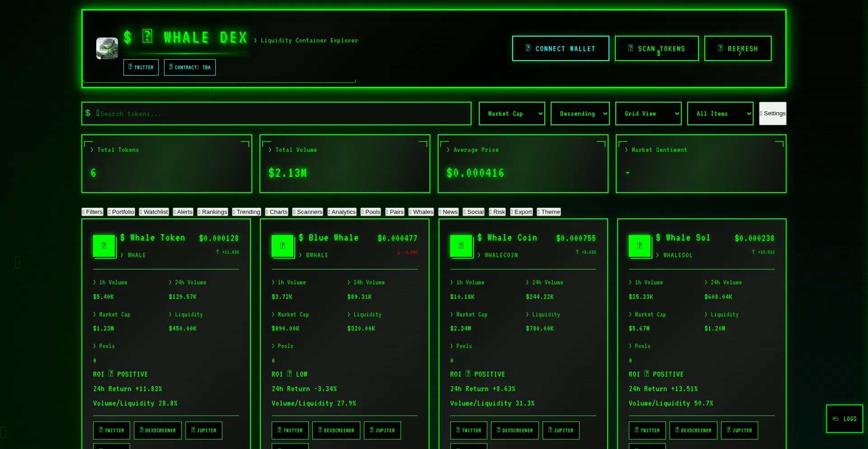Toggle the Trending filter
Screen dimensions: 868x449
coord(246,212)
